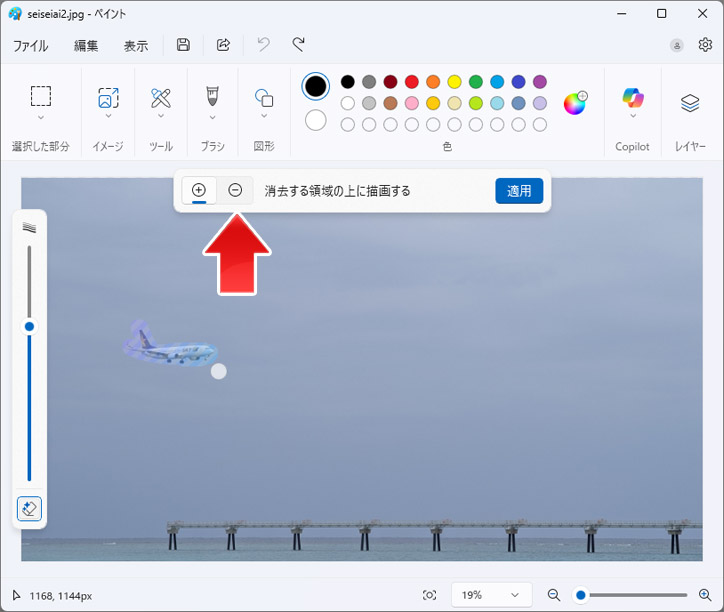Click the Shapes (図形) icon
Screen dimensions: 724x612
(264, 98)
